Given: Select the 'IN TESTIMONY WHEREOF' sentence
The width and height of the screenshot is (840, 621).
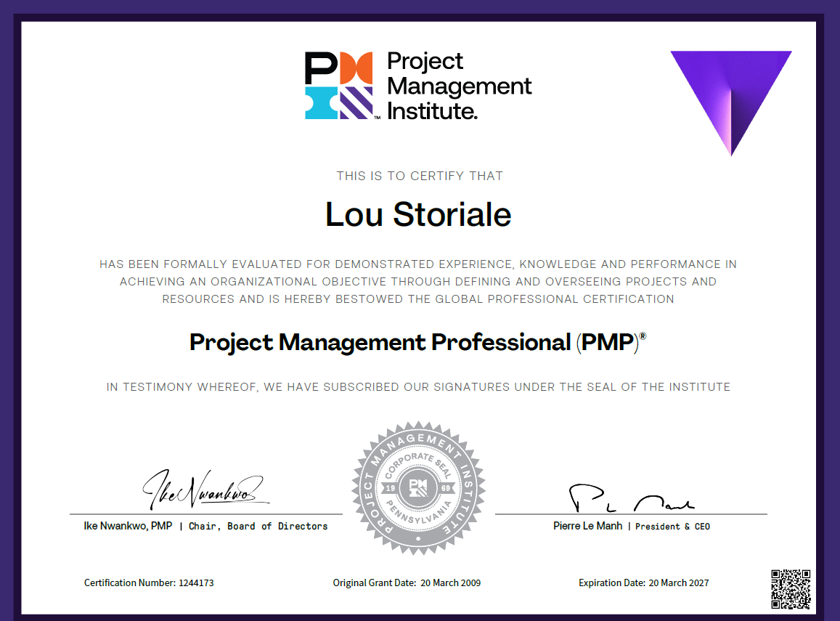Looking at the screenshot, I should 418,387.
